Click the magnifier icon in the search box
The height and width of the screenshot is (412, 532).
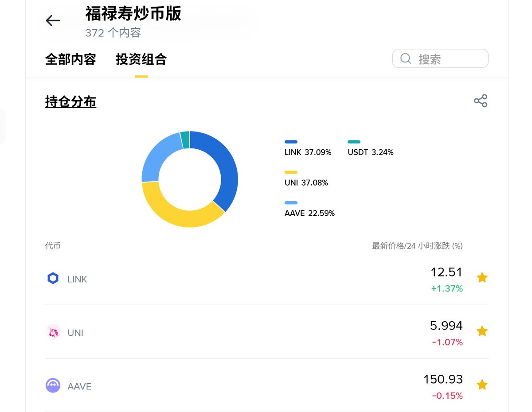pos(405,58)
